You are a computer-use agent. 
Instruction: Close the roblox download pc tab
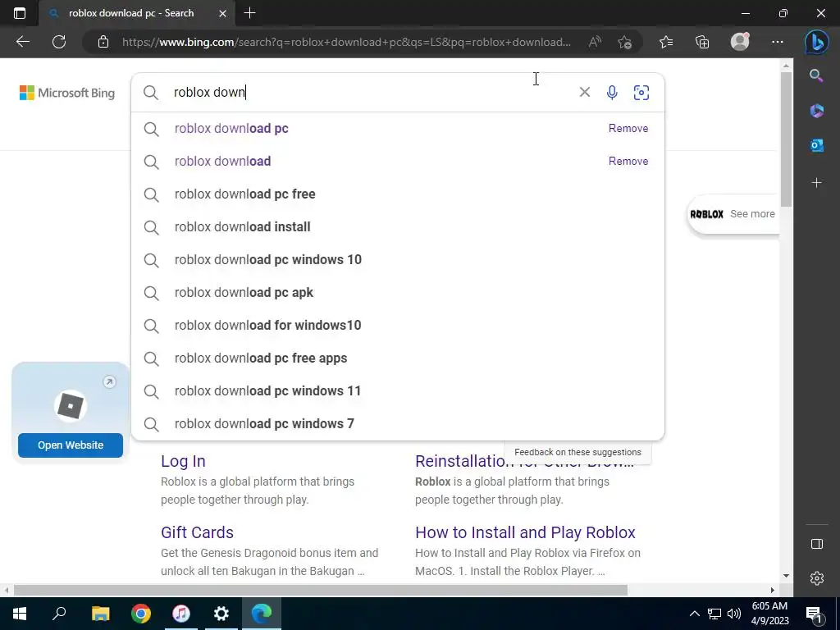pyautogui.click(x=223, y=13)
